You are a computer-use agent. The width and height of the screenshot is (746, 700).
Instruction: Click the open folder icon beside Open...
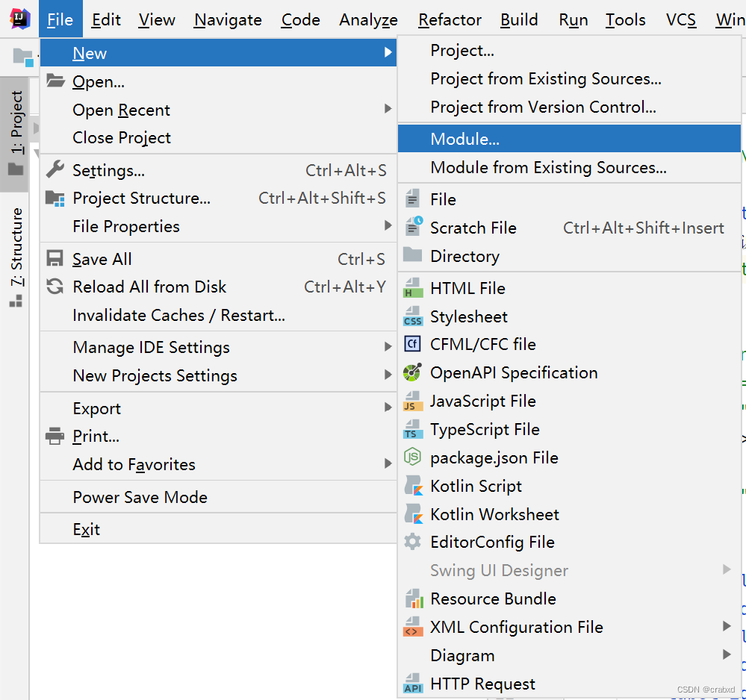click(x=55, y=81)
